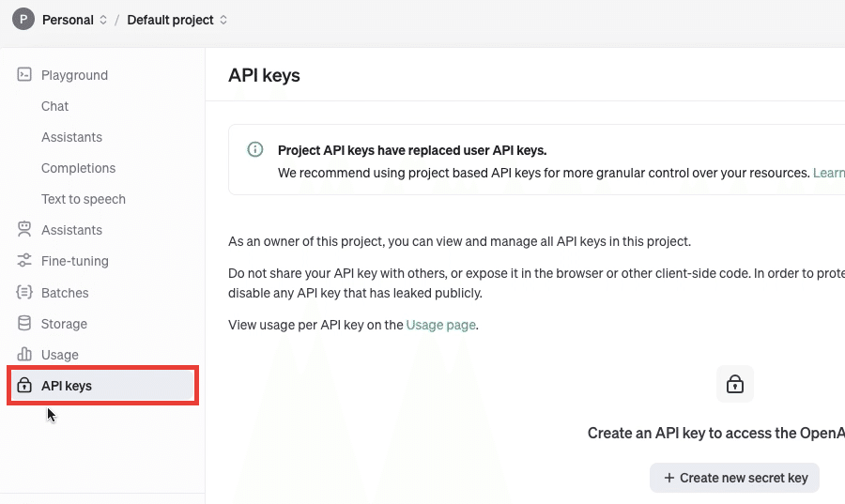The height and width of the screenshot is (504, 845).
Task: Click the large lock icon above create key
Action: pyautogui.click(x=735, y=384)
